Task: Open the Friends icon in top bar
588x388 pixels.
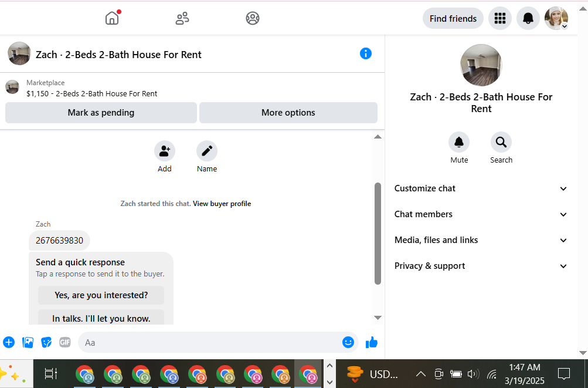Action: (x=182, y=18)
